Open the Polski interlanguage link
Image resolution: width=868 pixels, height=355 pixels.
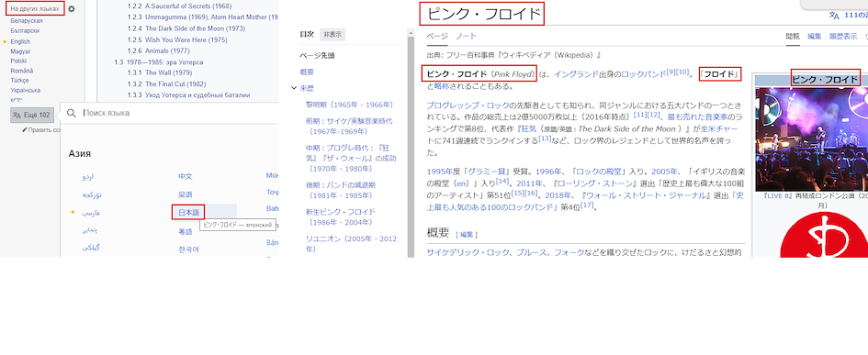click(18, 61)
